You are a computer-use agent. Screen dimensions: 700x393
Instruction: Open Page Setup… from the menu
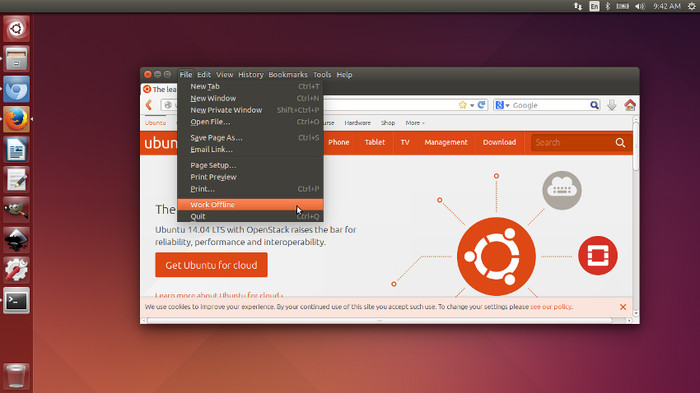[x=250, y=165]
